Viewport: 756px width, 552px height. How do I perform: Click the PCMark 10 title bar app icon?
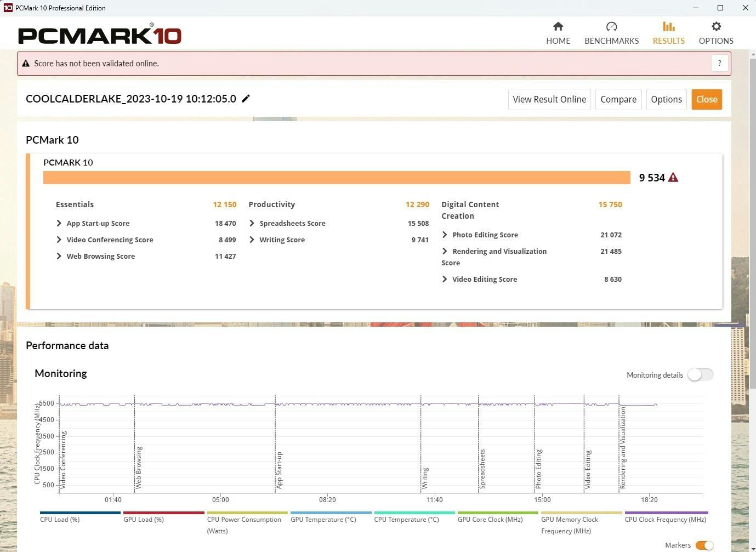pos(8,8)
